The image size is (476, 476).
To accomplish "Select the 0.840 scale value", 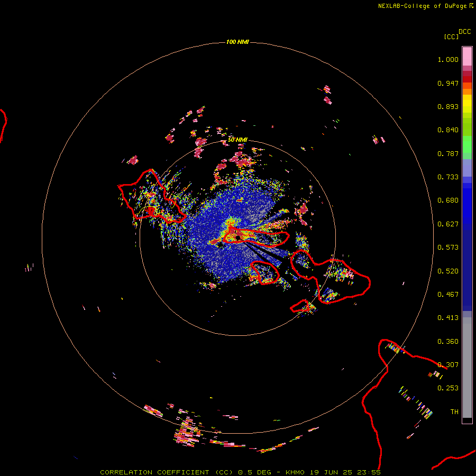I will [448, 130].
